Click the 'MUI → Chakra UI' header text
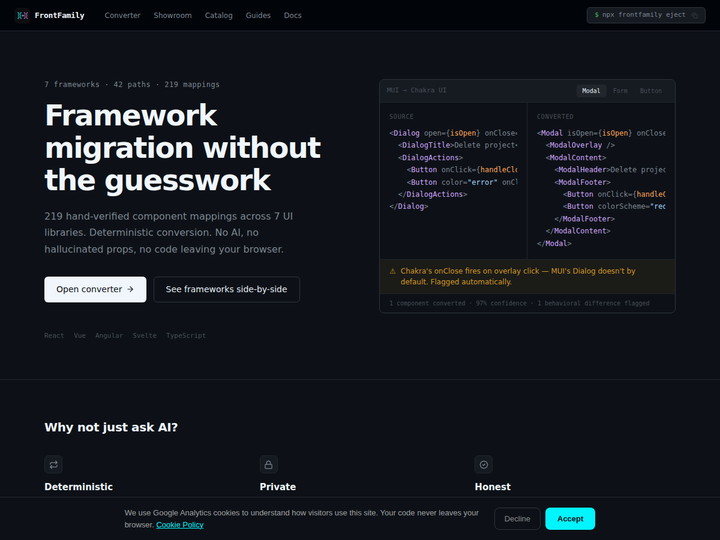Viewport: 720px width, 540px height. pyautogui.click(x=416, y=90)
